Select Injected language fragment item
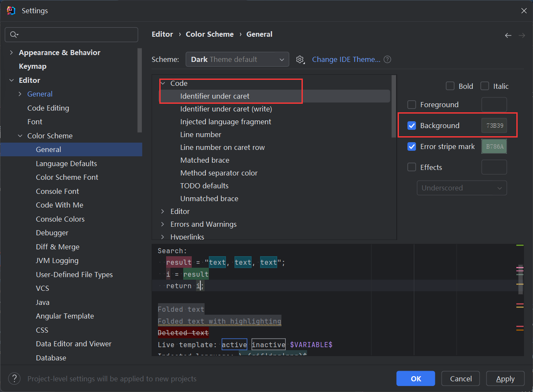This screenshot has height=392, width=533. pyautogui.click(x=225, y=122)
